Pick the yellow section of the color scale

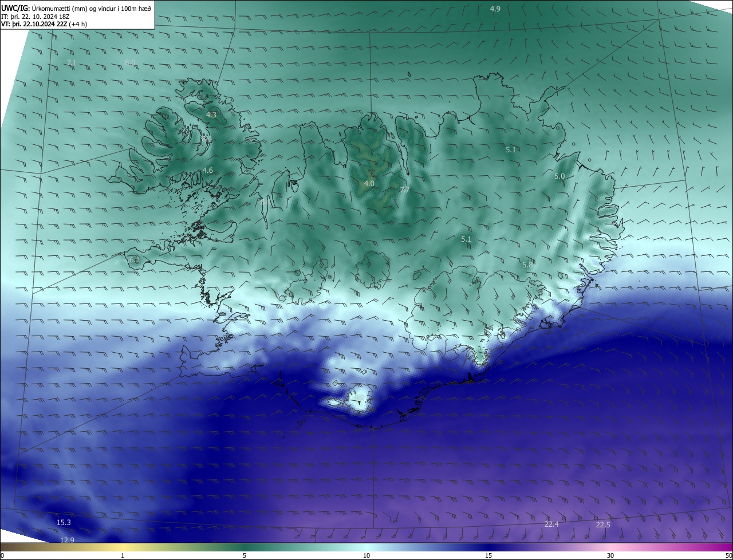point(123,547)
